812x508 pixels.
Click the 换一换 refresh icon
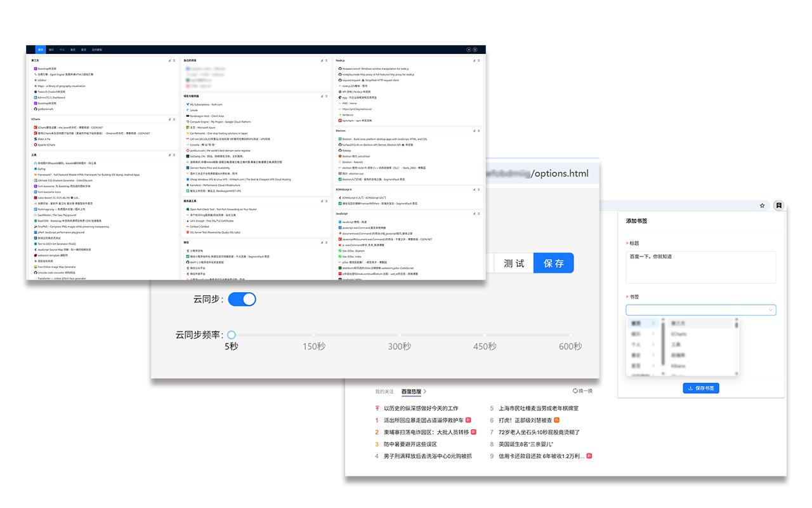575,391
